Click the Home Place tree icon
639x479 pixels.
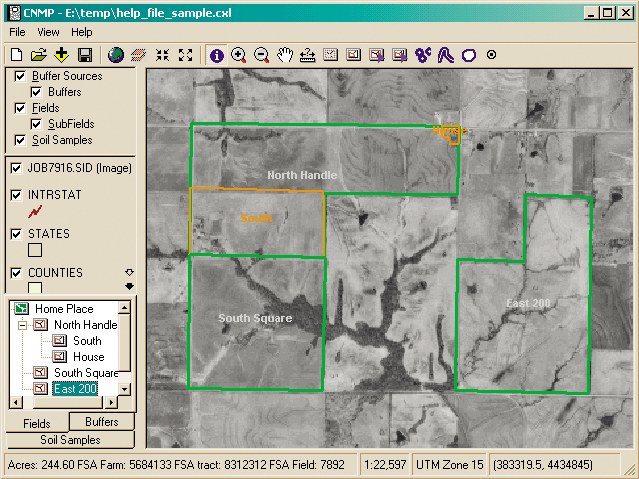pos(21,308)
